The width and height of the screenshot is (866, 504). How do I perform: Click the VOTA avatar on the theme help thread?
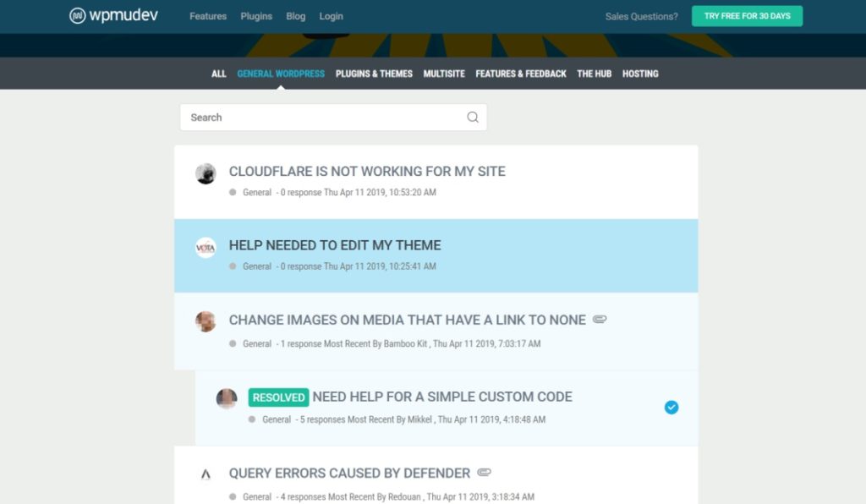[206, 248]
